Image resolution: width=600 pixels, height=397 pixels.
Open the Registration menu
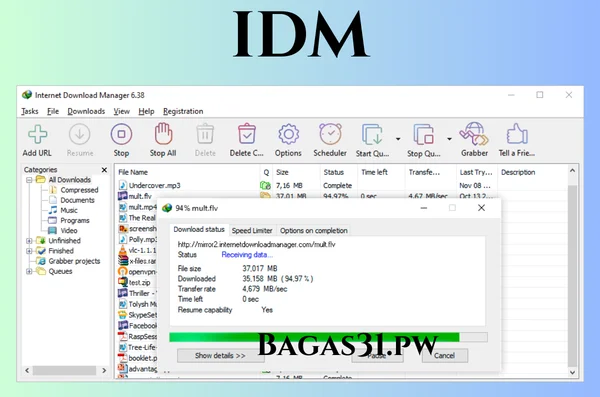point(183,111)
